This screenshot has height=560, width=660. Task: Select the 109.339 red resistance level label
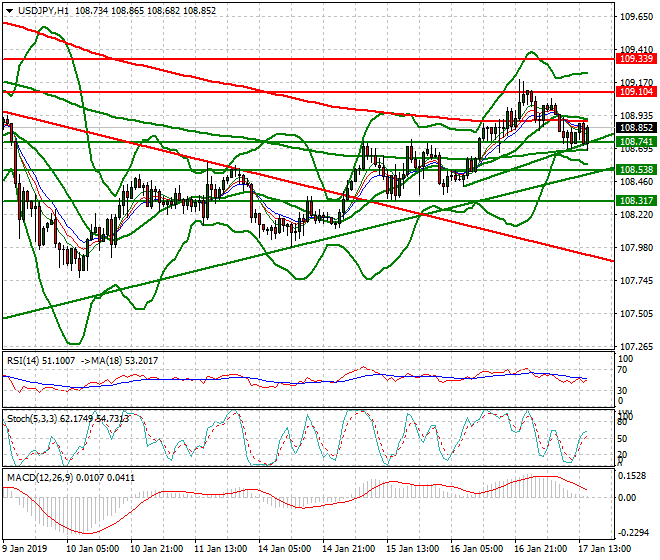[x=636, y=59]
